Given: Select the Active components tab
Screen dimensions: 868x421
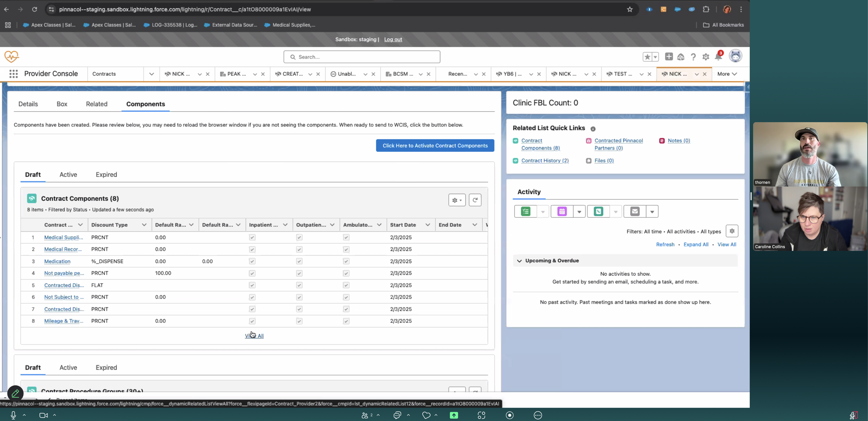Looking at the screenshot, I should (x=68, y=175).
